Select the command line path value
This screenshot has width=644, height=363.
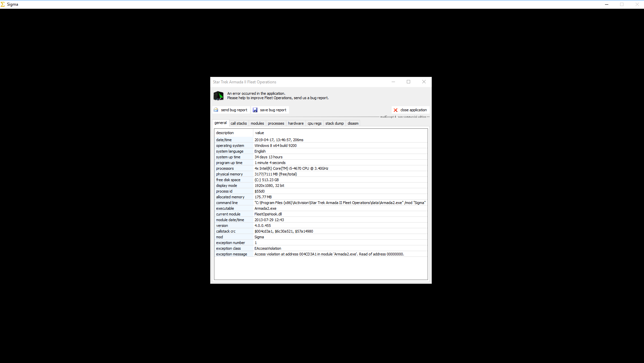point(340,203)
